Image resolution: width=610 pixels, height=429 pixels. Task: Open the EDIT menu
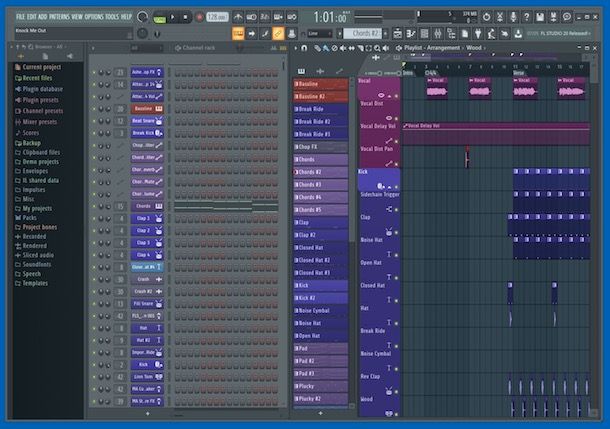click(32, 17)
